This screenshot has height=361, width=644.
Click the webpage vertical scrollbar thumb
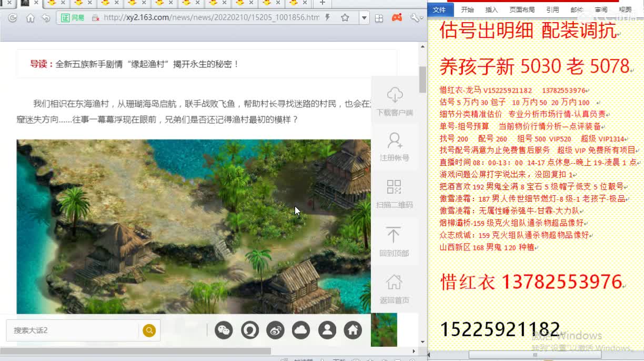pos(422,79)
